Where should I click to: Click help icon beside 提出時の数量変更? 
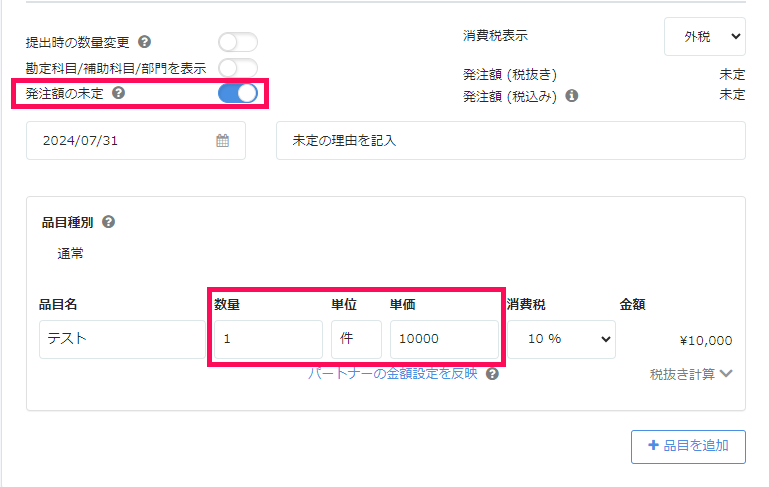tap(144, 42)
